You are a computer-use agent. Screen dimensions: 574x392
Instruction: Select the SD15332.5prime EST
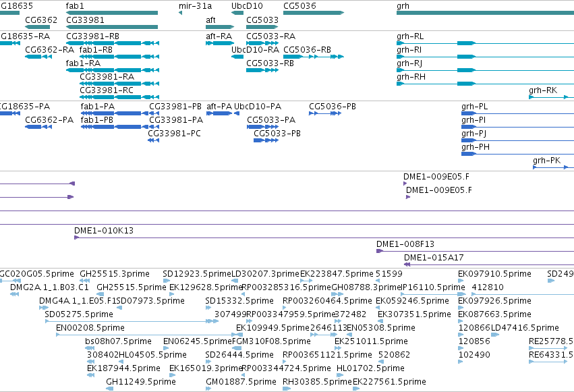(208, 308)
